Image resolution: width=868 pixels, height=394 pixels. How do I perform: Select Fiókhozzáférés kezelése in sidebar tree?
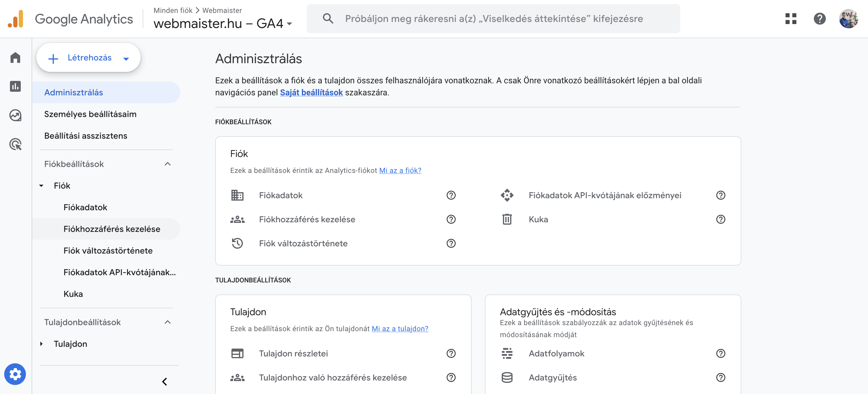pyautogui.click(x=106, y=229)
